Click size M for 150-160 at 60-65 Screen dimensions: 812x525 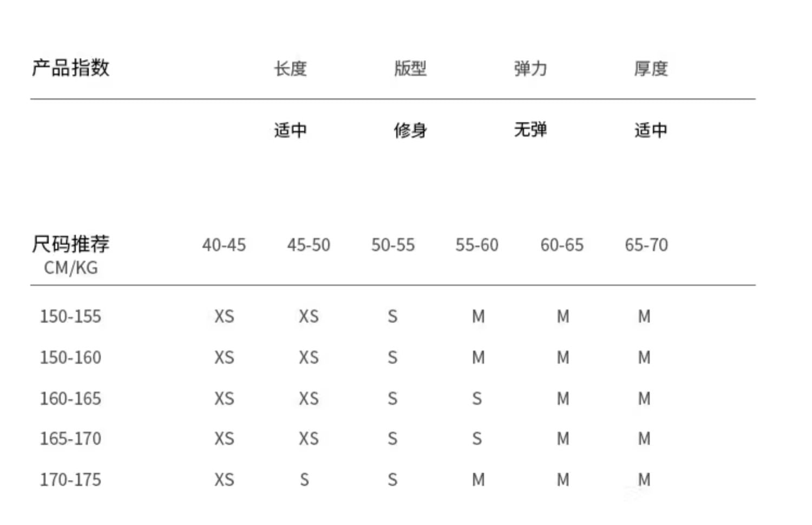point(563,358)
